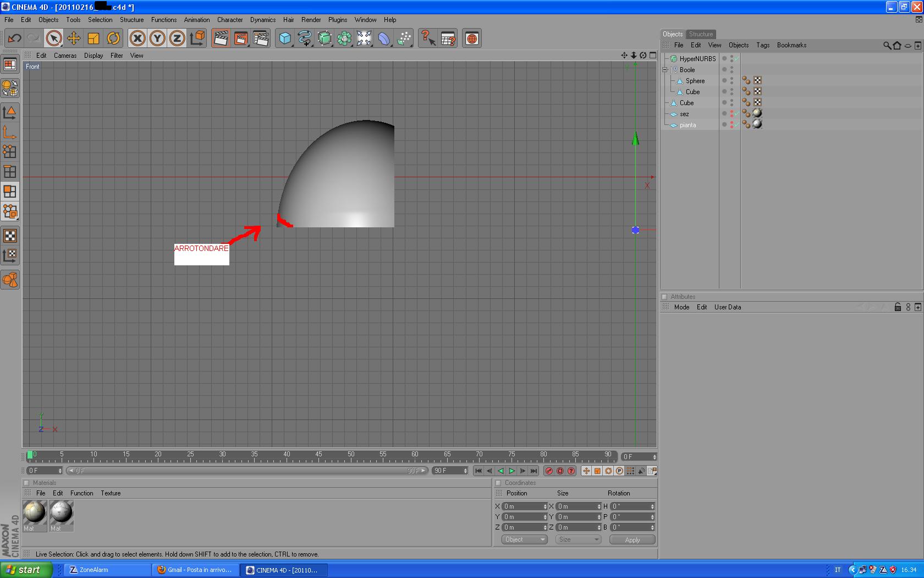Add a HyperNURBS from the toolbar
This screenshot has width=924, height=578.
324,39
